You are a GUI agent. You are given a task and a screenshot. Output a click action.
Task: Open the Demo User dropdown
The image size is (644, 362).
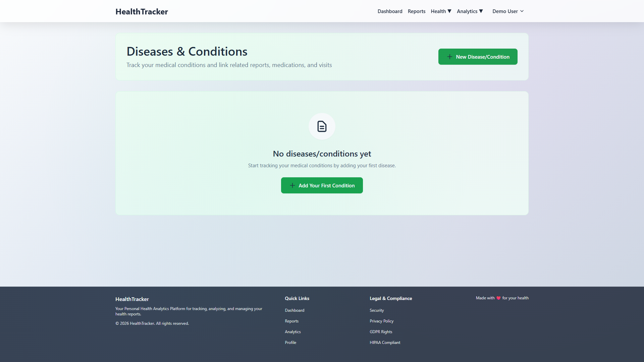click(x=507, y=11)
